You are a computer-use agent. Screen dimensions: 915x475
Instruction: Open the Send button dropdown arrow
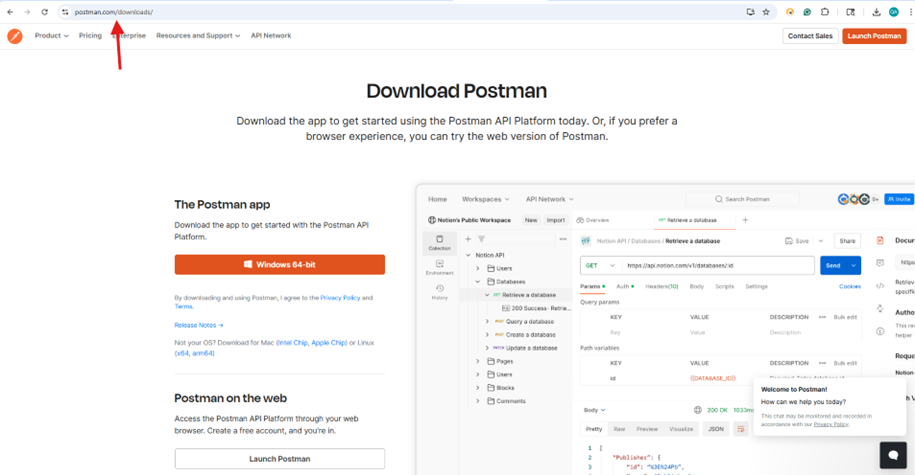tap(853, 266)
